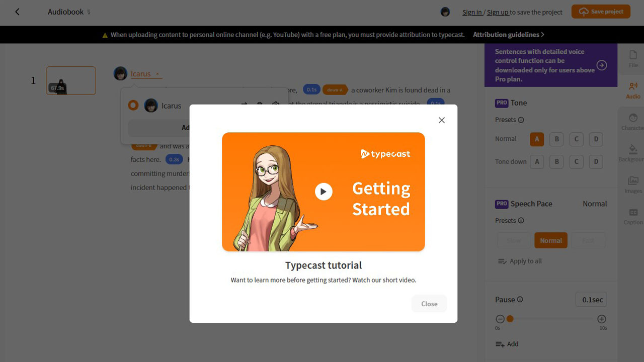Select Normal tone preset D
Image resolution: width=644 pixels, height=362 pixels.
[596, 139]
